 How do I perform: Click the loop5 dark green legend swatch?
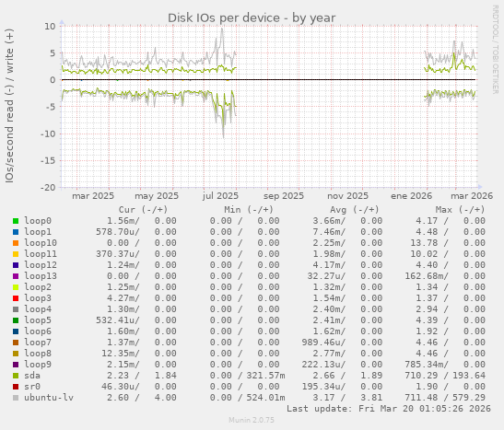click(16, 320)
